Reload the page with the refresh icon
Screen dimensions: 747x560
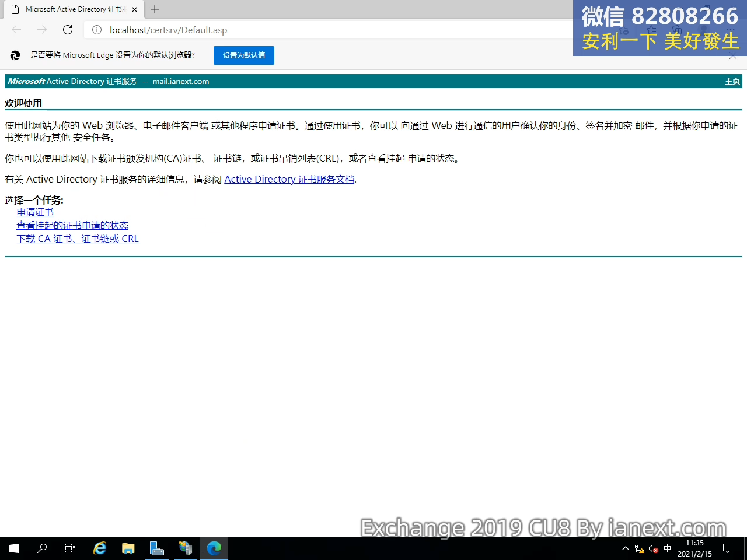click(68, 30)
